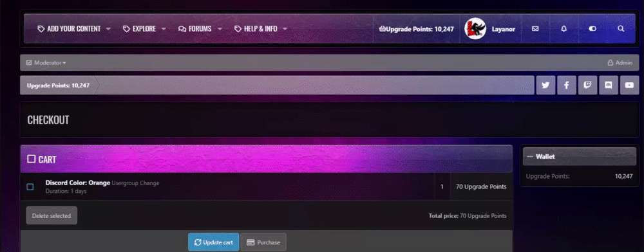Open the notifications bell icon
This screenshot has width=644, height=252.
point(564,29)
